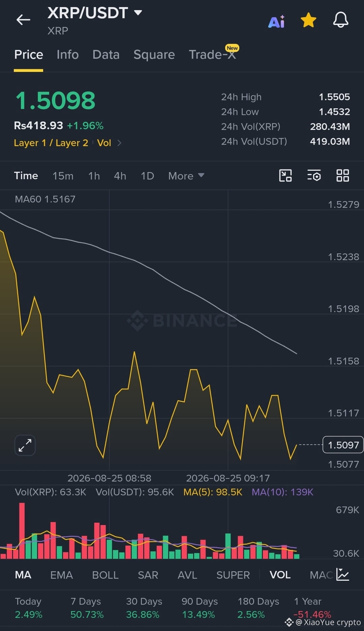Select the 4h interval
This screenshot has width=364, height=631.
click(120, 176)
